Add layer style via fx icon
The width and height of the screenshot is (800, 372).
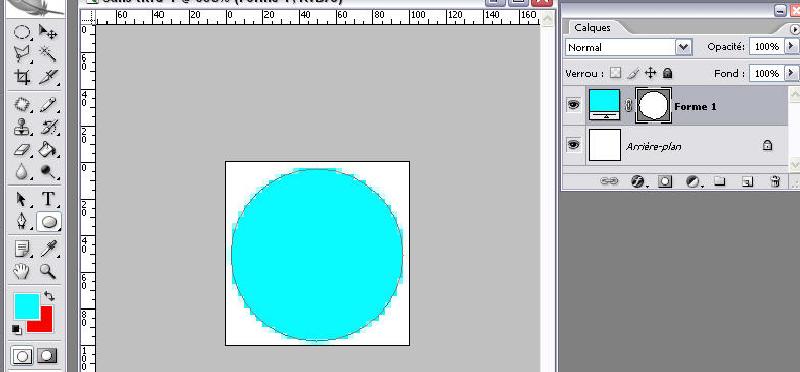click(x=638, y=181)
